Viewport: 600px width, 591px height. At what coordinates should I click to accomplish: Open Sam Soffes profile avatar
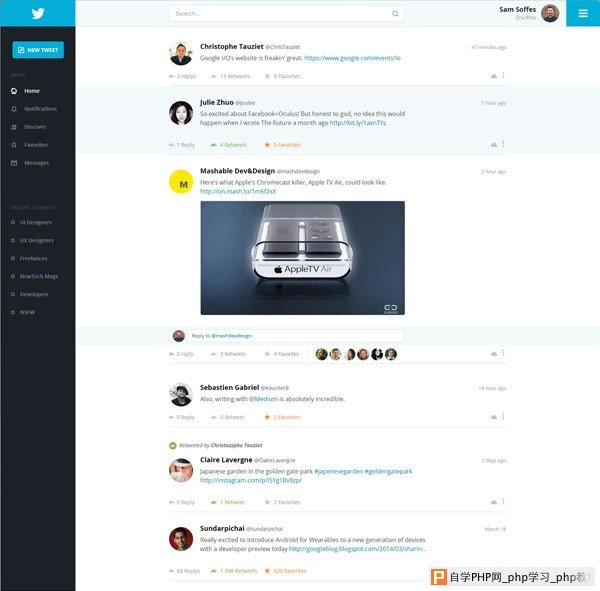(x=550, y=13)
